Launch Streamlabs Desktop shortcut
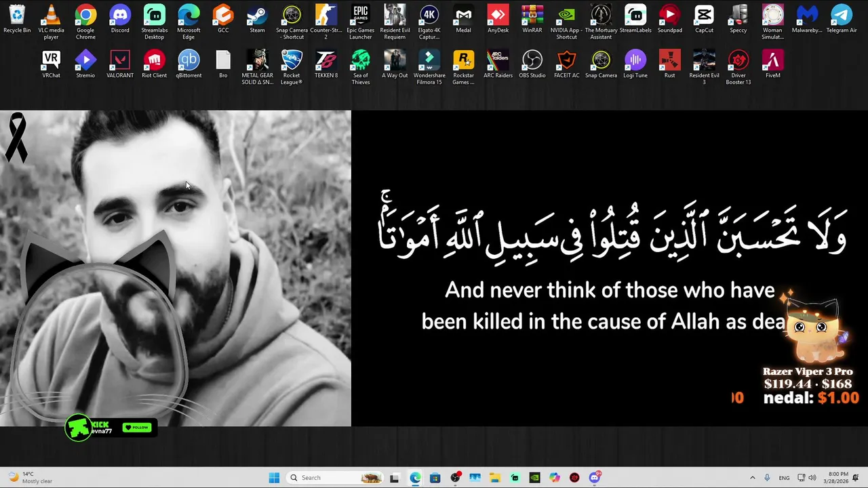This screenshot has height=488, width=868. pyautogui.click(x=155, y=22)
